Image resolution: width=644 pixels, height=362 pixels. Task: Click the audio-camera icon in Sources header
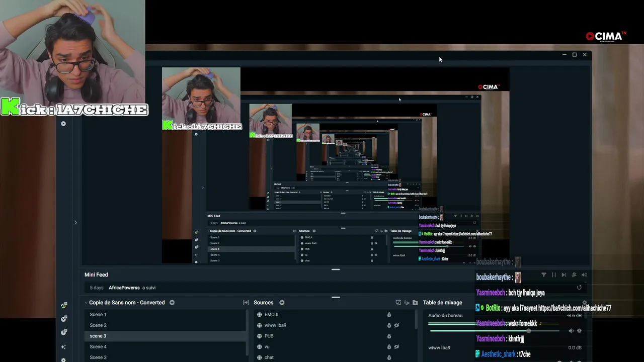[x=407, y=303]
